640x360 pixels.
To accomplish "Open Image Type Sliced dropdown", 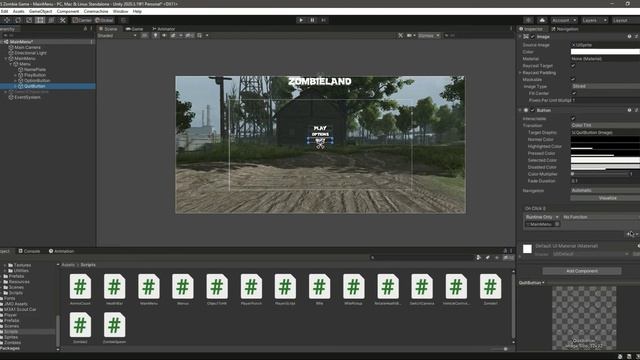I will (x=605, y=87).
